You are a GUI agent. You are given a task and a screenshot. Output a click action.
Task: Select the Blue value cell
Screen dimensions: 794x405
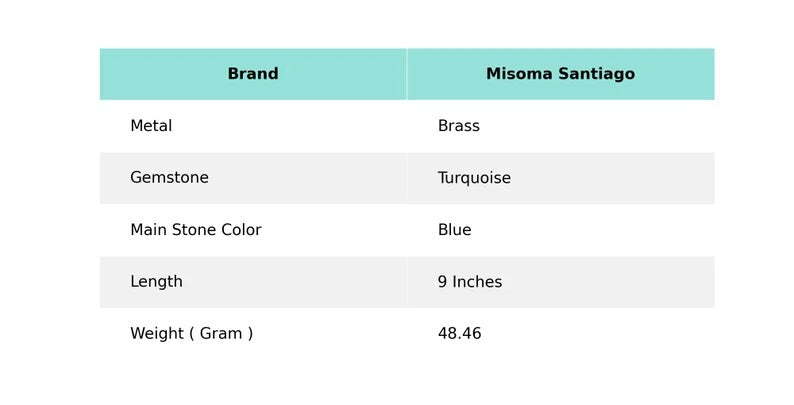454,230
